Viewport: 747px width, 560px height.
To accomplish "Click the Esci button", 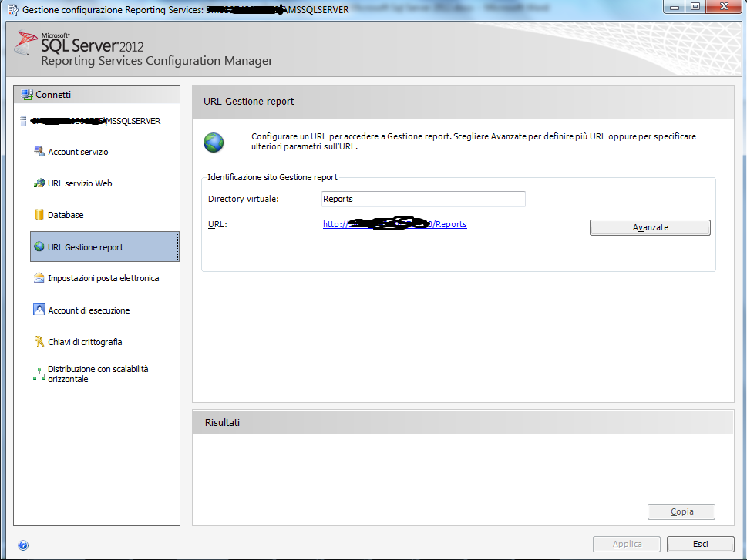I will click(700, 544).
